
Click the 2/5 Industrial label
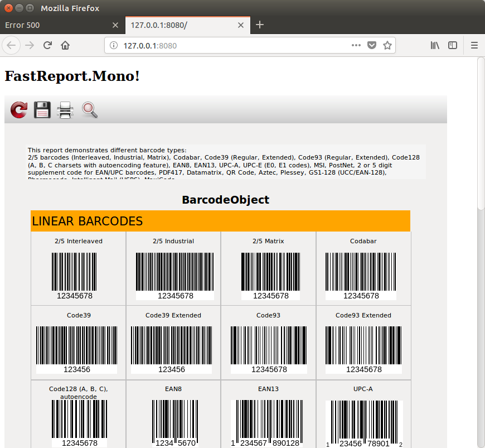point(173,241)
